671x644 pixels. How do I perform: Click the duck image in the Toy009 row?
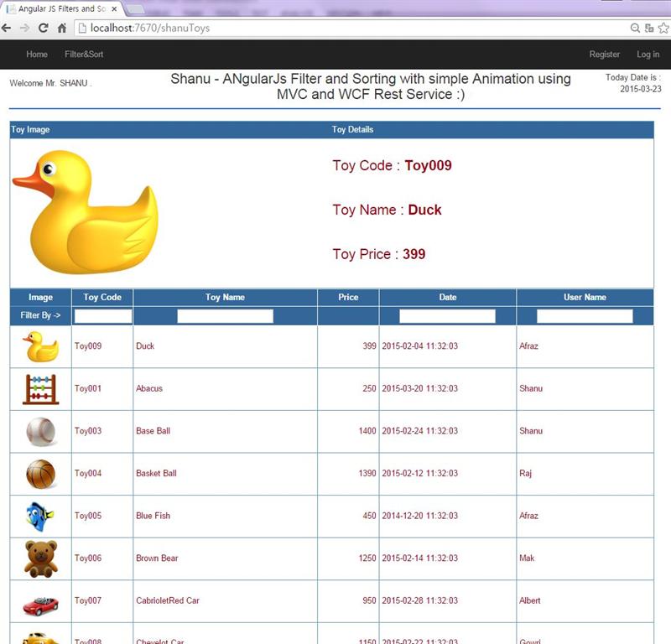39,345
